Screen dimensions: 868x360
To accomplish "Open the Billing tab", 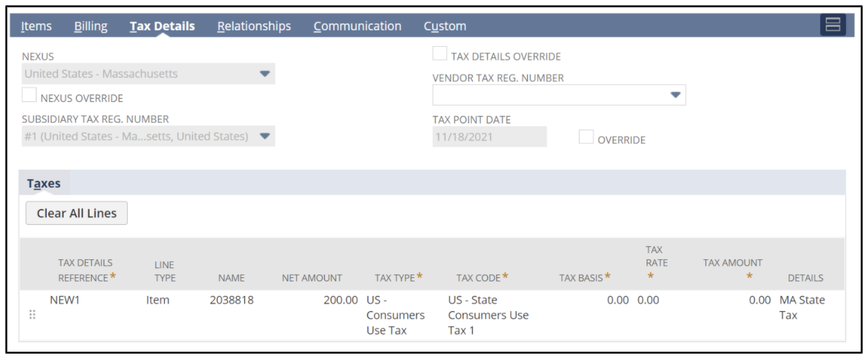I will pyautogui.click(x=90, y=26).
